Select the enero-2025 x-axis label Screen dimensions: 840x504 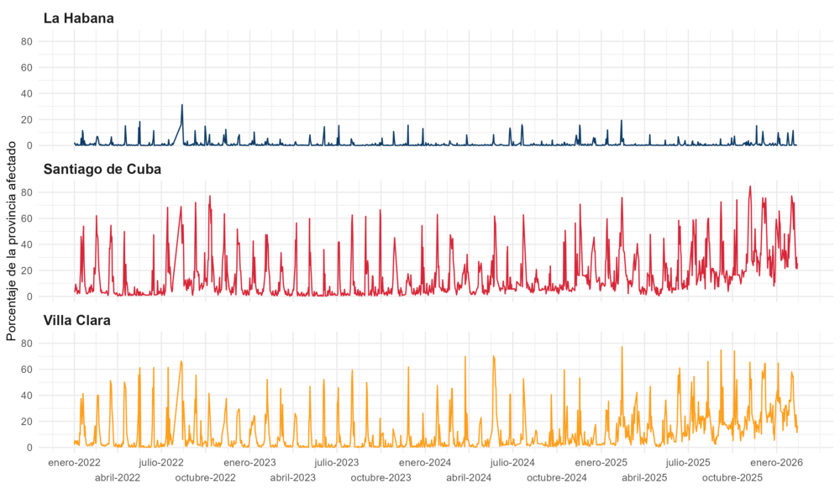click(601, 462)
